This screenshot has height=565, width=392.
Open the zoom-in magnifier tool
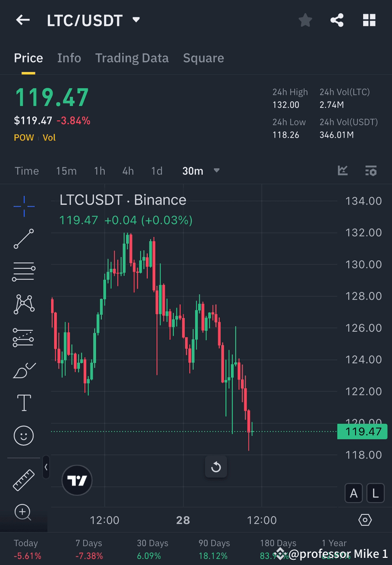(24, 512)
